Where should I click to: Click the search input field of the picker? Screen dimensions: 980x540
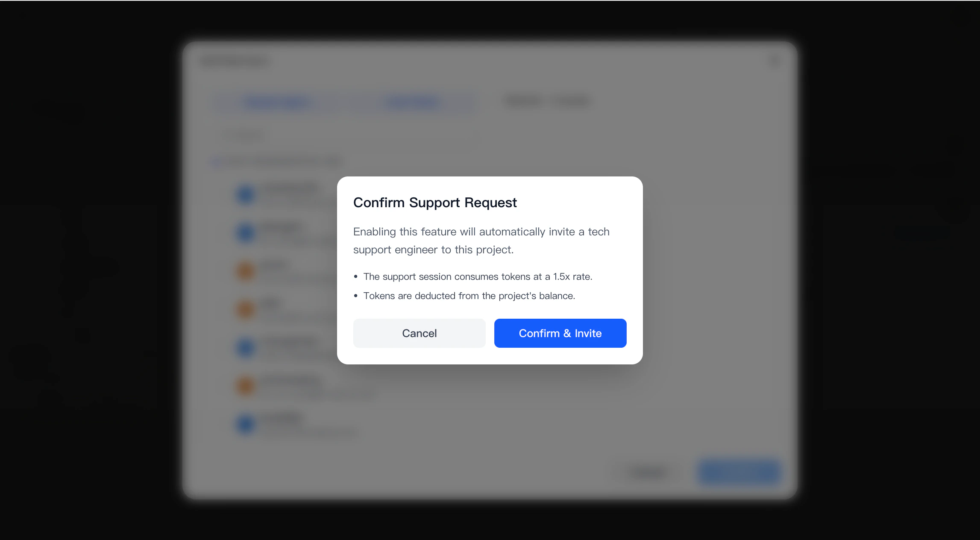346,135
